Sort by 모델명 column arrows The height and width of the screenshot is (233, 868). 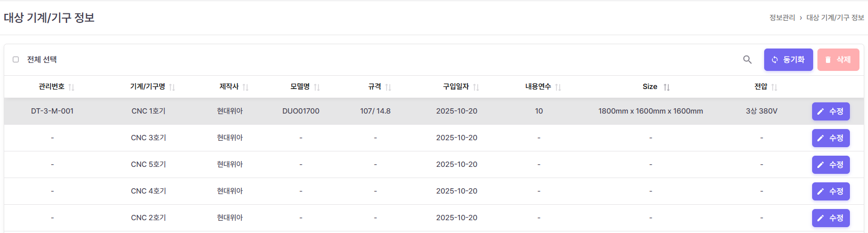tap(317, 87)
